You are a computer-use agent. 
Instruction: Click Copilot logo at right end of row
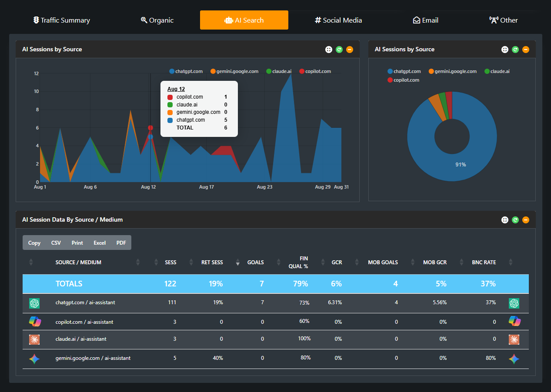point(514,322)
